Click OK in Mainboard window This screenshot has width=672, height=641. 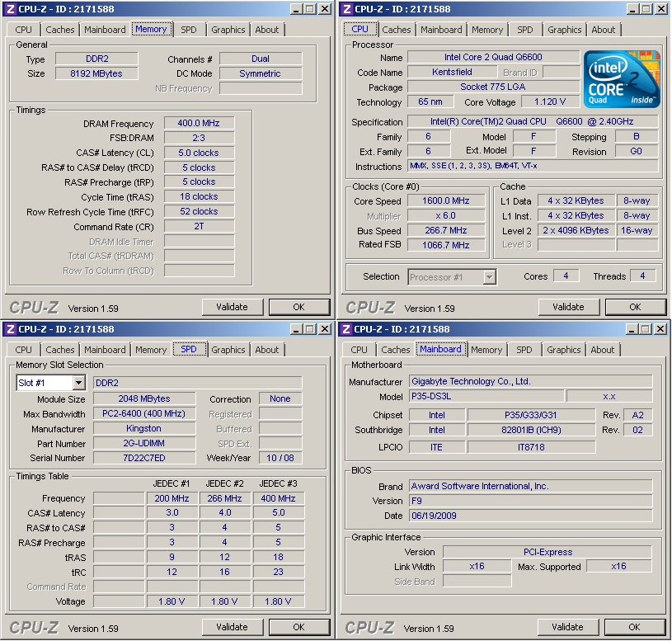pos(634,627)
